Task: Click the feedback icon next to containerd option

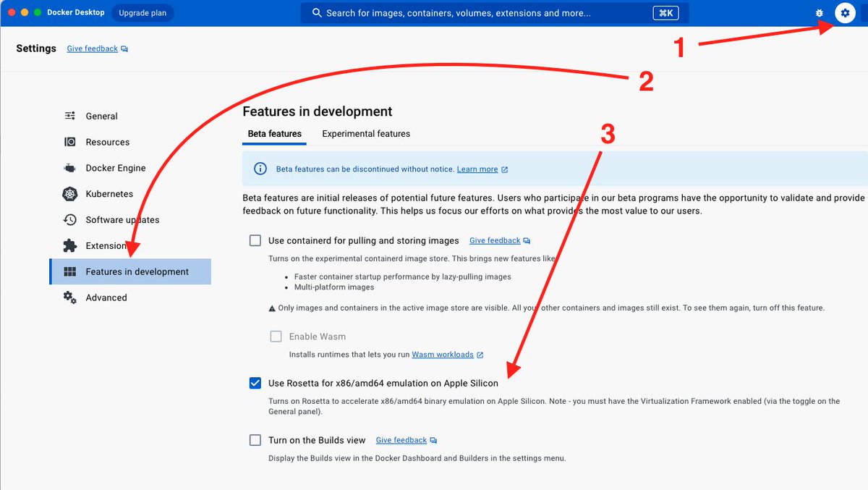Action: click(x=527, y=240)
